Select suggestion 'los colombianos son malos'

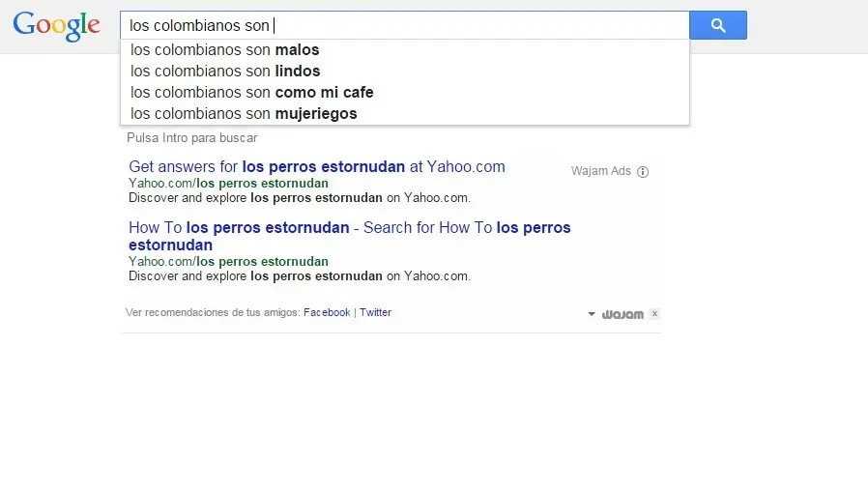(x=225, y=50)
